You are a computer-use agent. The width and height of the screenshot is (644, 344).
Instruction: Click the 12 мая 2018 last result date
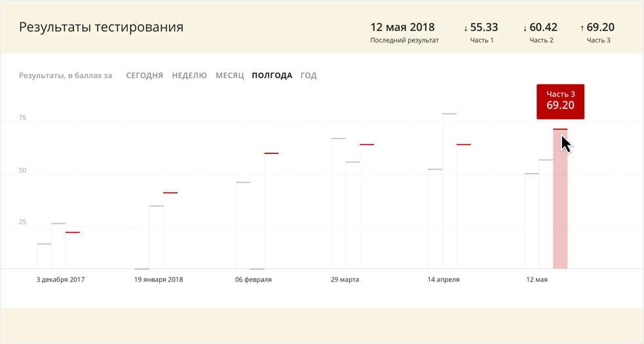(402, 28)
